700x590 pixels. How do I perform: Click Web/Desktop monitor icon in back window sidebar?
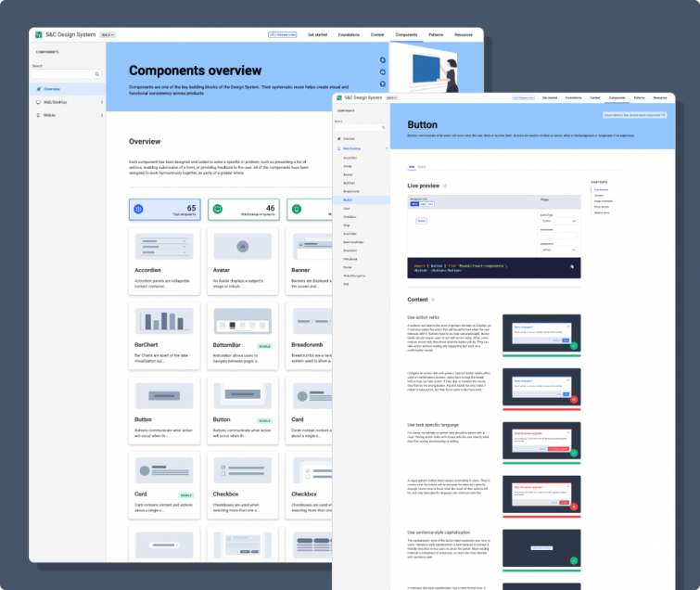[x=38, y=102]
